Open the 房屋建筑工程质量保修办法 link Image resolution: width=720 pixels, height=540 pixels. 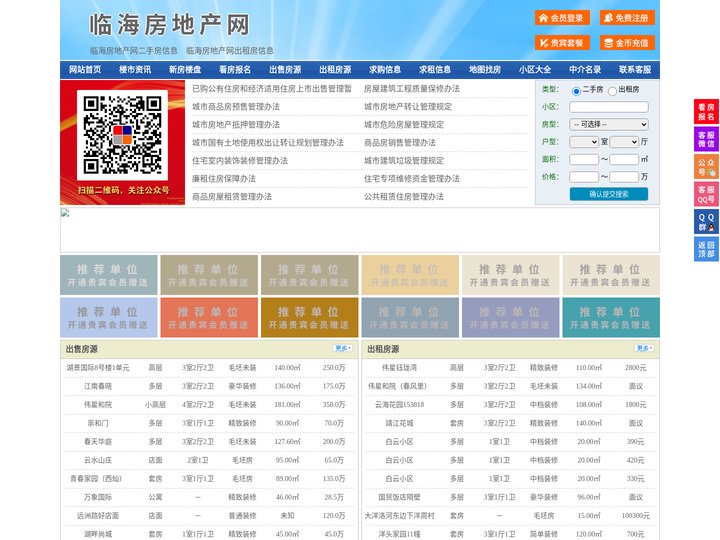(x=412, y=89)
